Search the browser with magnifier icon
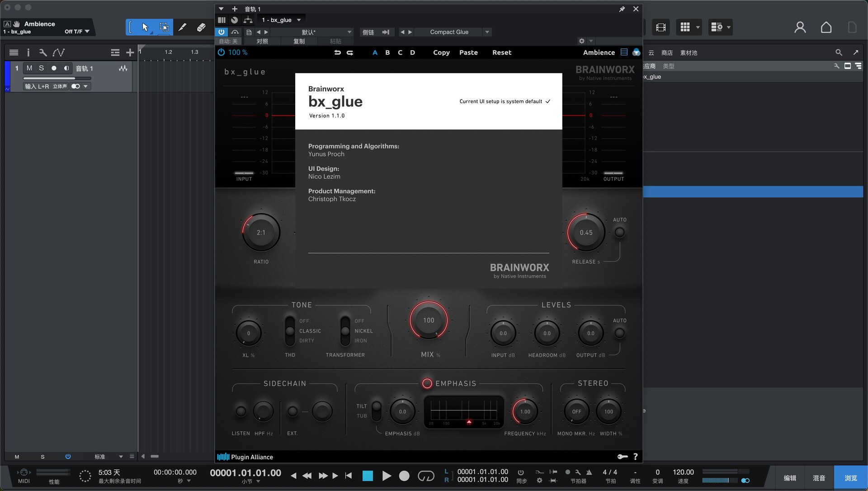 click(x=839, y=52)
